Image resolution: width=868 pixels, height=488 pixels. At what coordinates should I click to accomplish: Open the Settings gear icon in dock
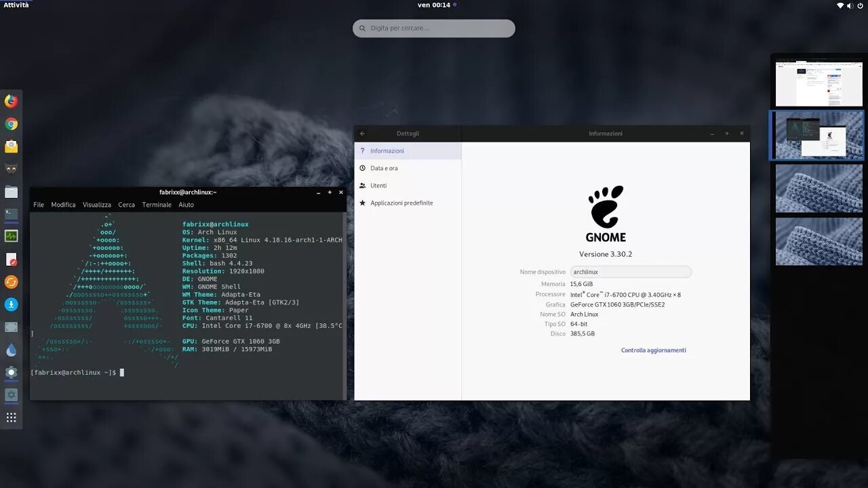(x=11, y=394)
